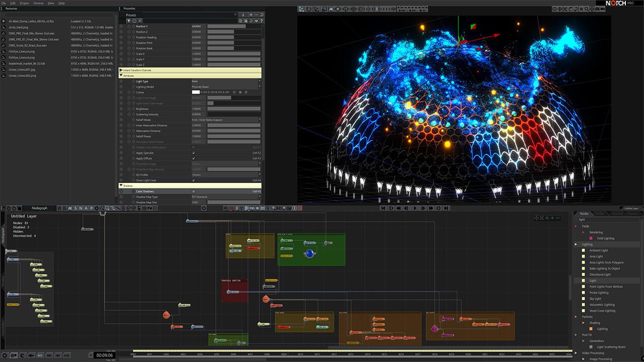Jump to start with the first transport button
Image resolution: width=644 pixels, height=362 pixels.
(x=383, y=208)
